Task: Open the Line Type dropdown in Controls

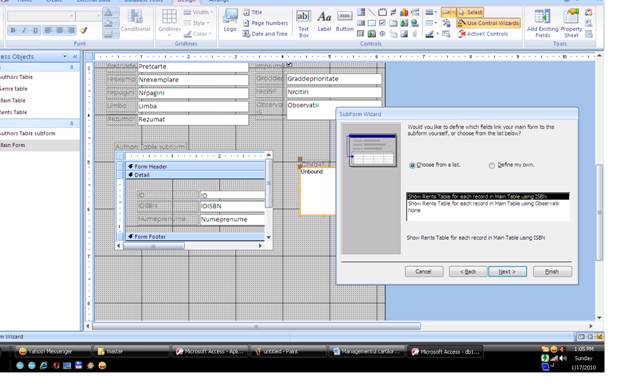Action: tap(431, 23)
